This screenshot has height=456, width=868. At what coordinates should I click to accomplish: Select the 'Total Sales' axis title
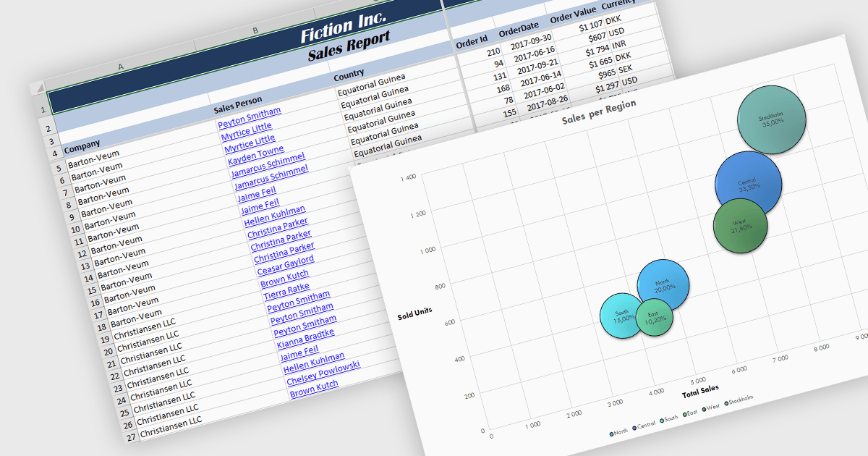(x=700, y=393)
